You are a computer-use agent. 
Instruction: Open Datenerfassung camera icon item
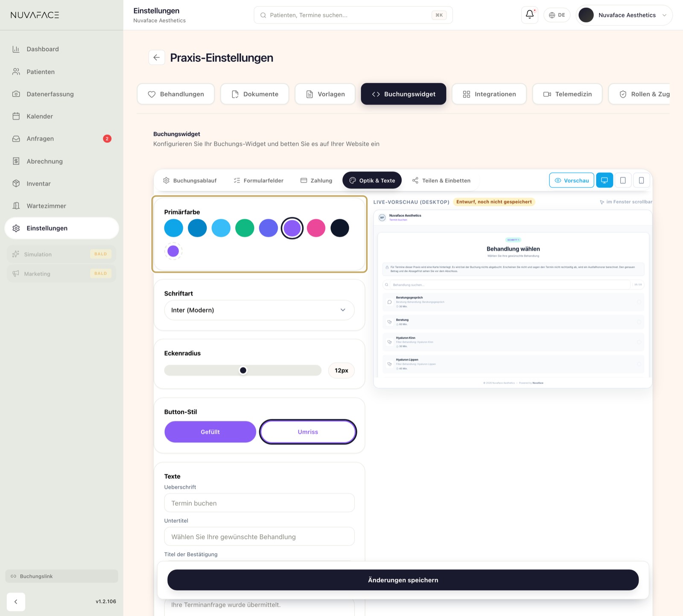[x=61, y=94]
